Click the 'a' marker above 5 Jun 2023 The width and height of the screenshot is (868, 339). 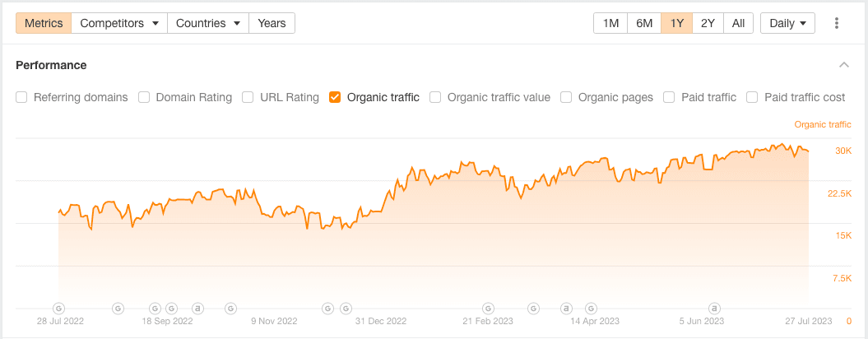(715, 309)
